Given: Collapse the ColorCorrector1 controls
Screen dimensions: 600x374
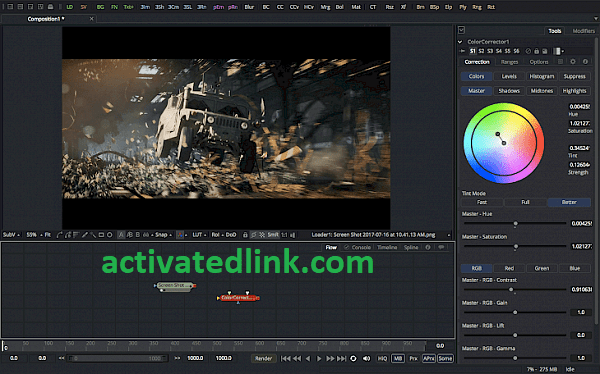Looking at the screenshot, I should tap(460, 42).
